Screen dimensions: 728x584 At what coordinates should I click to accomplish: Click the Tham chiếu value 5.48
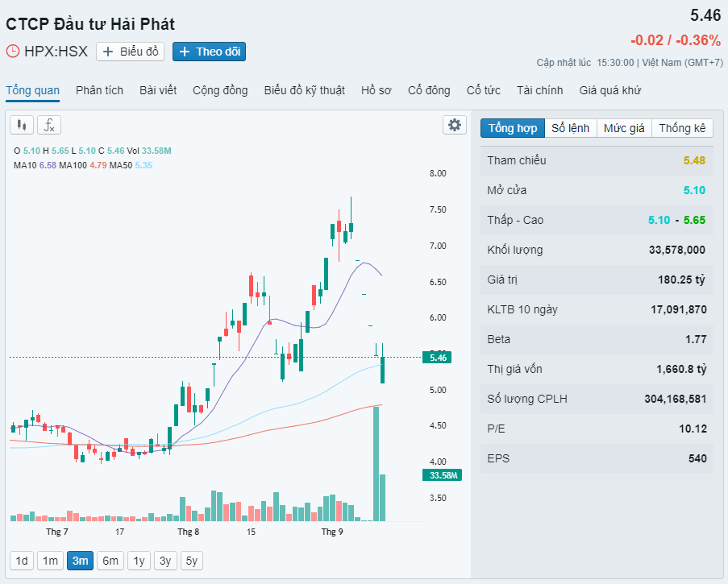pos(694,160)
